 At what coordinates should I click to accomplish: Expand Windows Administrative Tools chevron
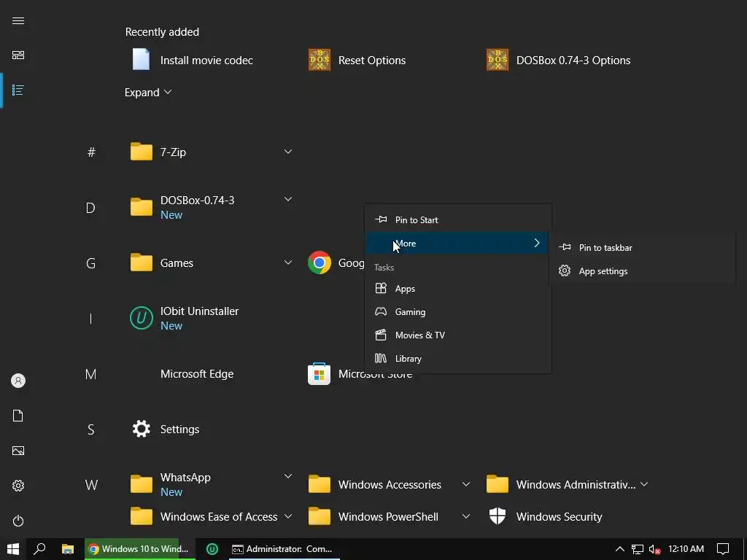tap(644, 484)
